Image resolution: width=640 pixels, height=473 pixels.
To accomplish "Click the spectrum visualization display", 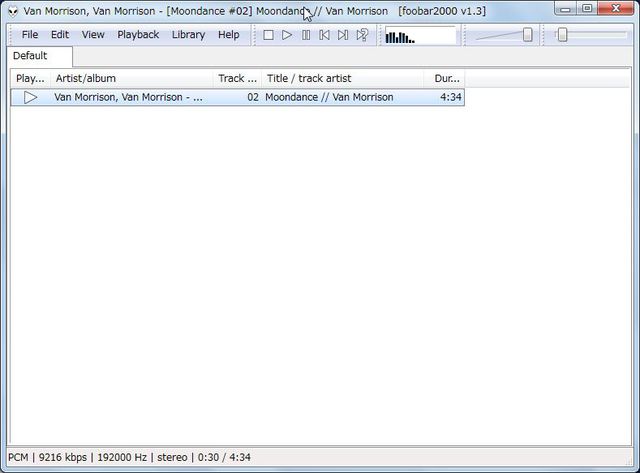I will [420, 36].
